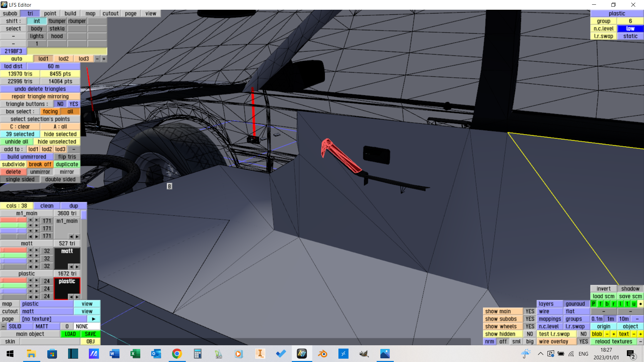Open Google Chrome from the taskbar
This screenshot has width=644, height=362.
[x=177, y=354]
